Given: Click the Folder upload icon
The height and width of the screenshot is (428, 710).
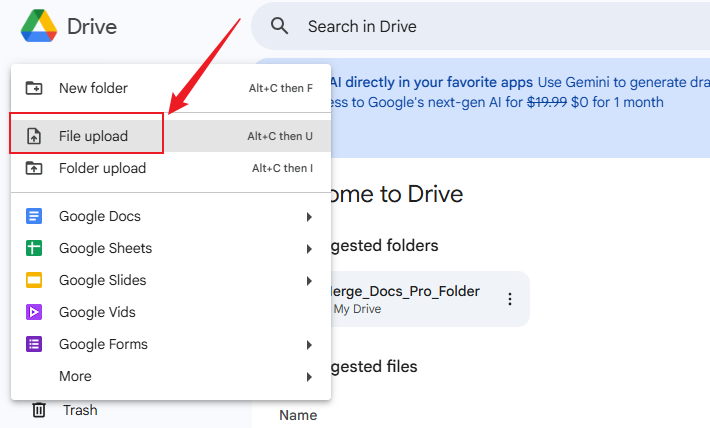Looking at the screenshot, I should pyautogui.click(x=34, y=168).
